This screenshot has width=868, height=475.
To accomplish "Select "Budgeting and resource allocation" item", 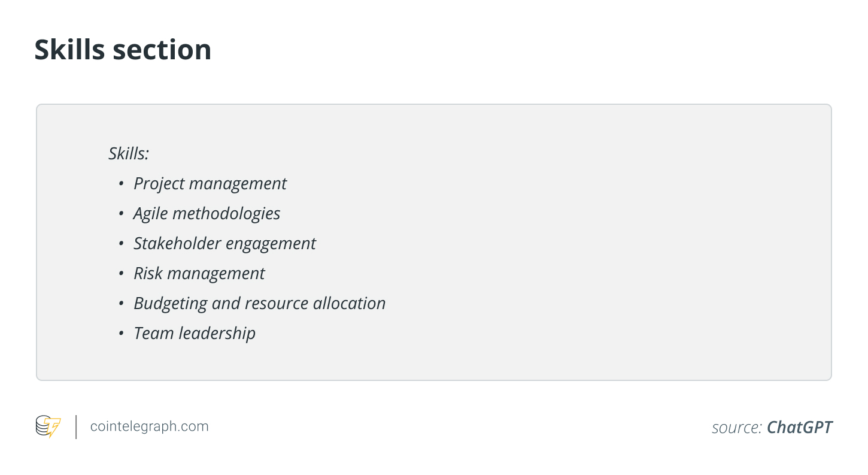I will point(259,304).
